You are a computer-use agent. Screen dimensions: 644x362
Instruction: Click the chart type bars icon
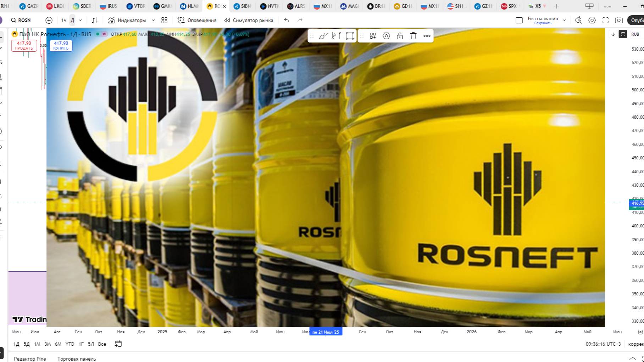95,20
